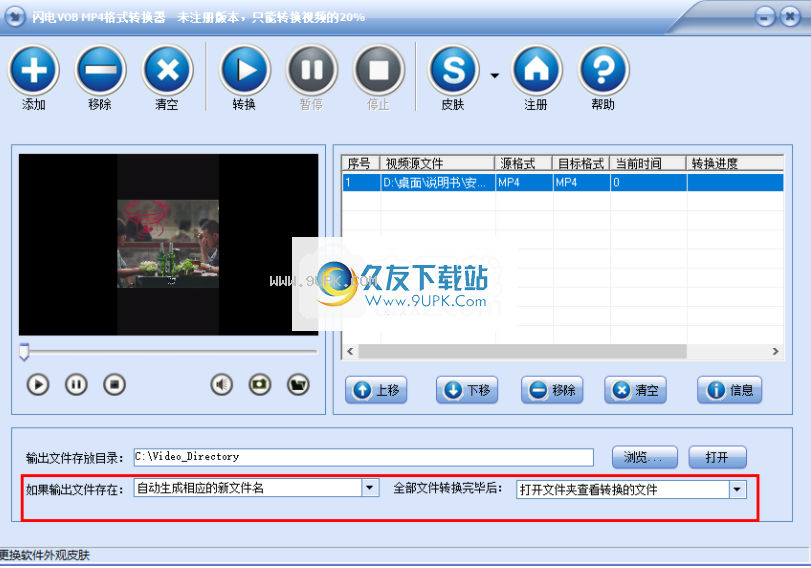Click the output directory path field
This screenshot has height=568, width=811.
click(x=363, y=457)
